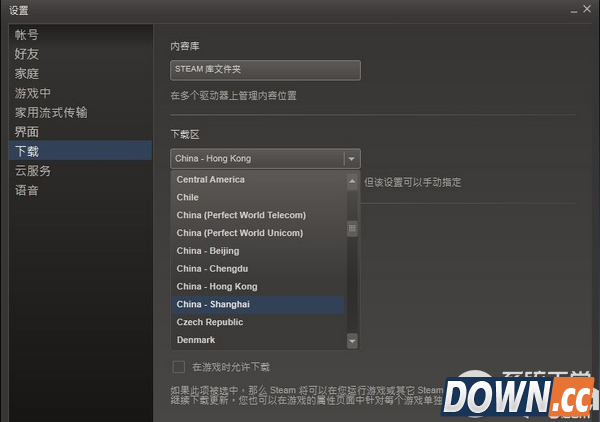Viewport: 600px width, 422px height.
Task: Choose Chile from the region list
Action: tap(258, 197)
